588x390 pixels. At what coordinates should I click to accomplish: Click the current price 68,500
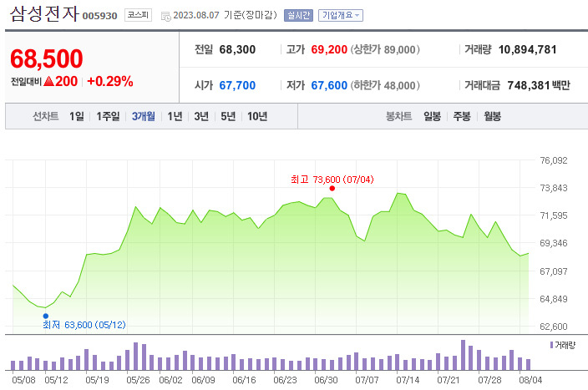coord(47,58)
